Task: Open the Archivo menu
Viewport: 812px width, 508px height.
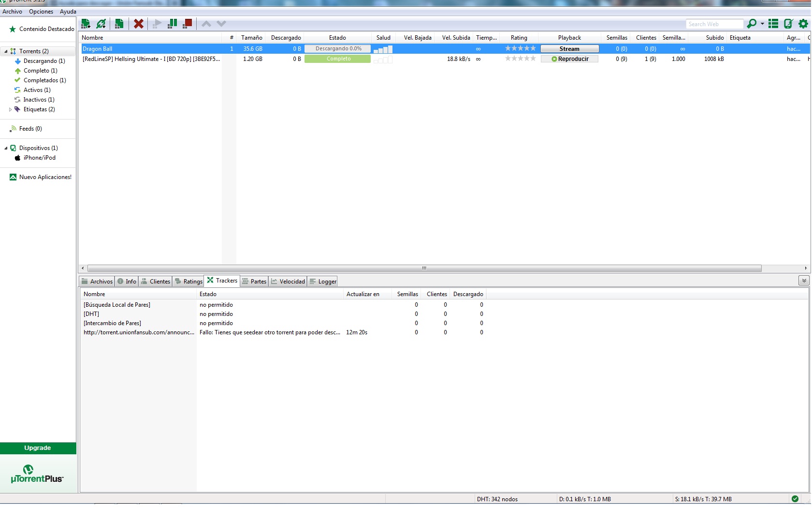Action: tap(12, 12)
